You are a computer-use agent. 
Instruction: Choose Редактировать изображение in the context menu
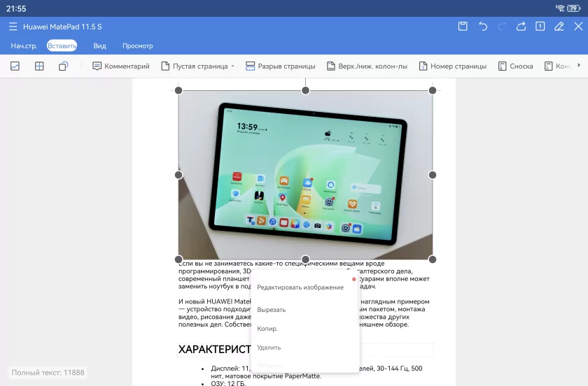click(x=300, y=287)
